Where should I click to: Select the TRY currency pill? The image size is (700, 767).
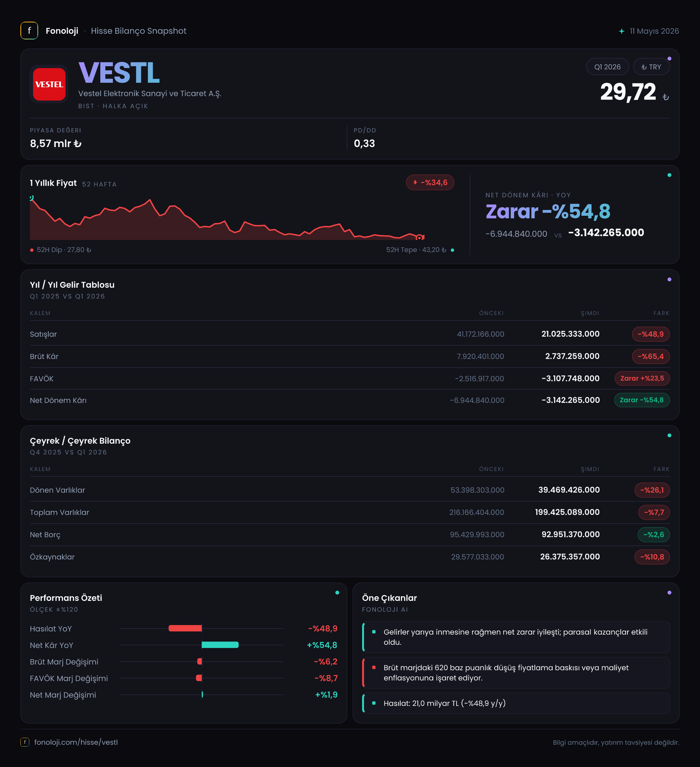[x=651, y=67]
